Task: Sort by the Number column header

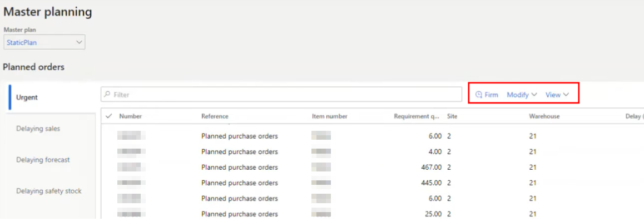Action: click(131, 116)
